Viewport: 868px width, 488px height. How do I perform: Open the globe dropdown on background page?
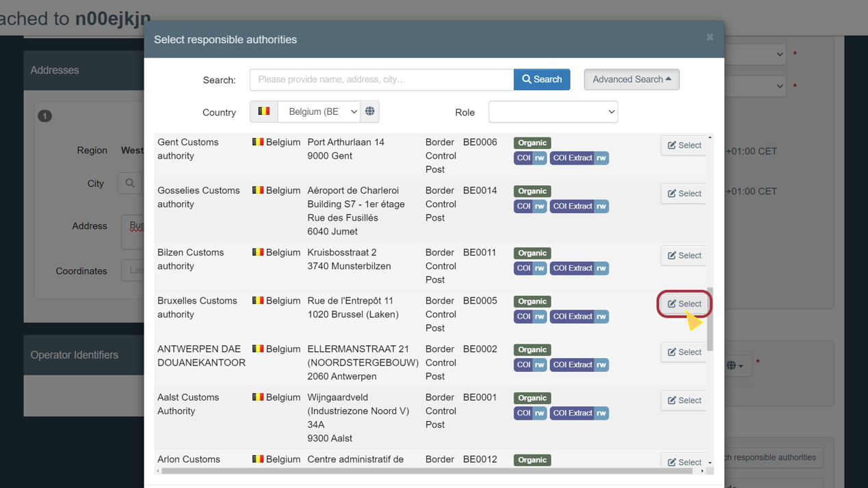click(737, 366)
